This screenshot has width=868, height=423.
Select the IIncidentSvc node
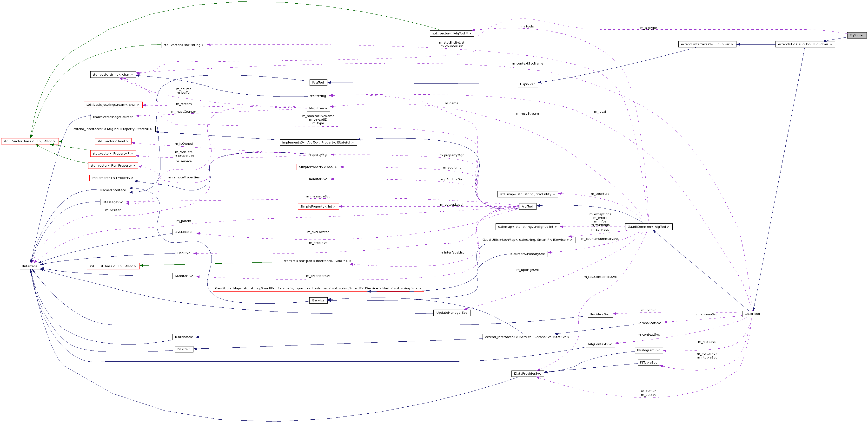click(x=600, y=315)
